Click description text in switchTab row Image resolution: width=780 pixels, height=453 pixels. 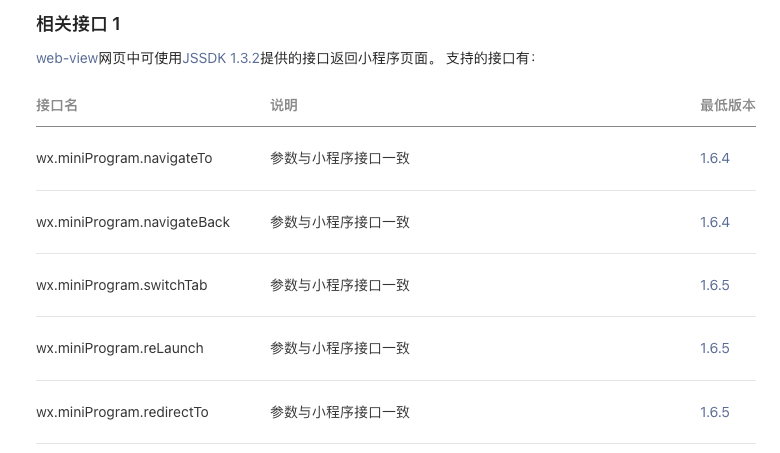point(339,285)
